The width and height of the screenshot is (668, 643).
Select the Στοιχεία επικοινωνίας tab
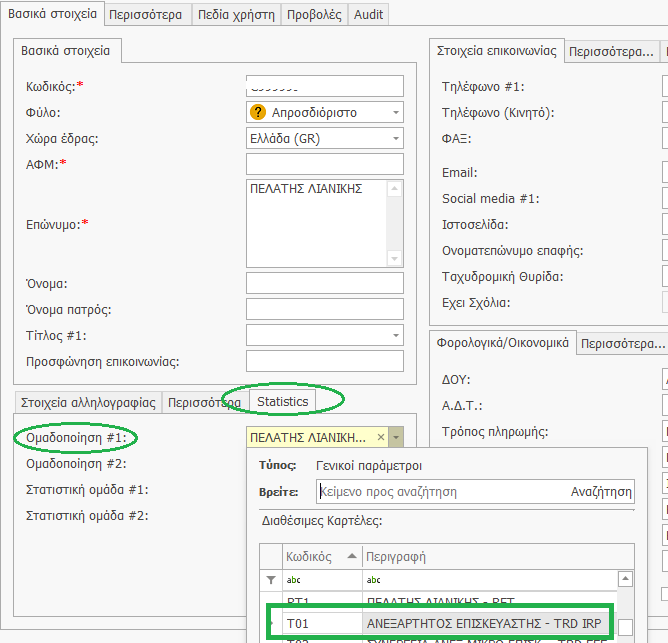click(497, 51)
